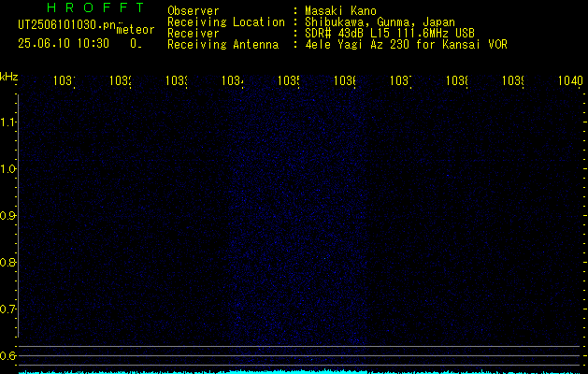588x374 pixels.
Task: Click the 1040 time axis label
Action: tap(570, 80)
